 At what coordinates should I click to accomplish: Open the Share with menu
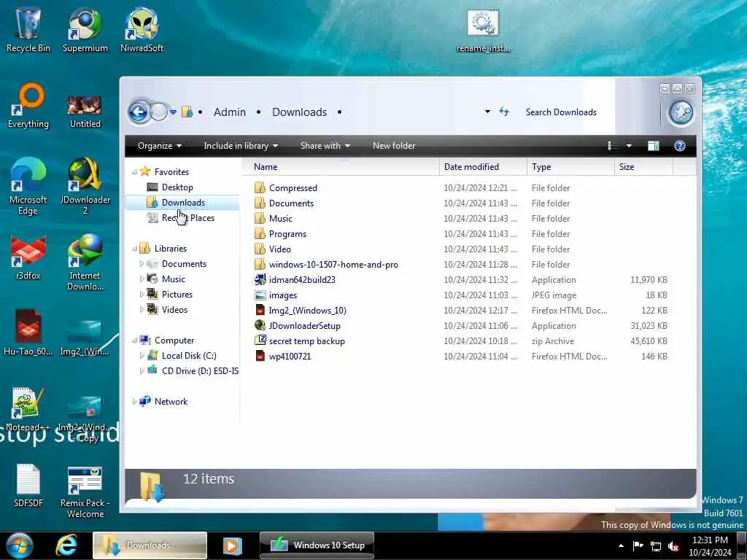click(x=325, y=146)
